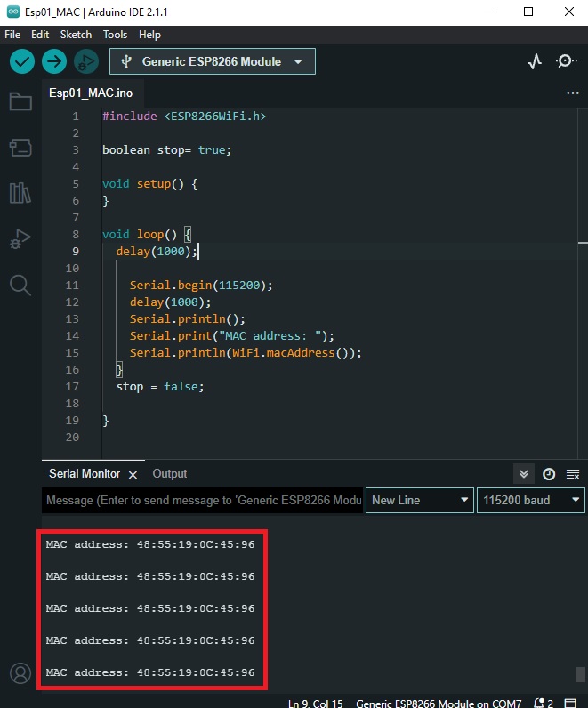Screen dimensions: 588x708
Task: Maximize the Arduino IDE window
Action: coord(528,12)
